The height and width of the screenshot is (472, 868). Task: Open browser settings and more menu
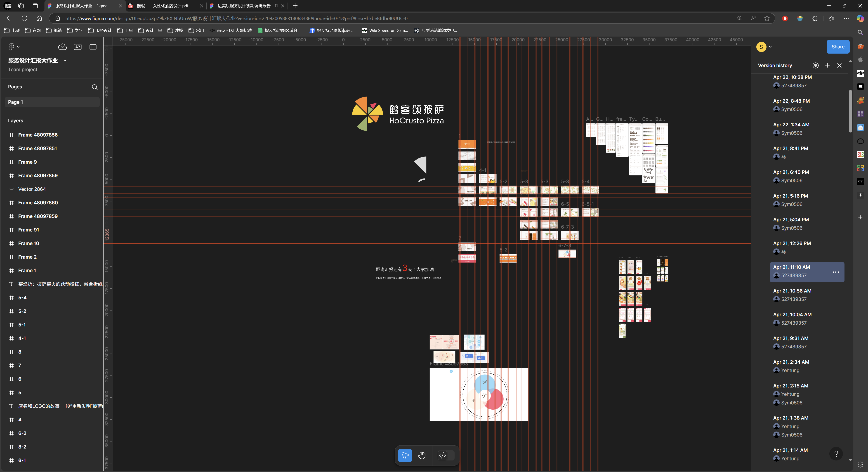(846, 18)
